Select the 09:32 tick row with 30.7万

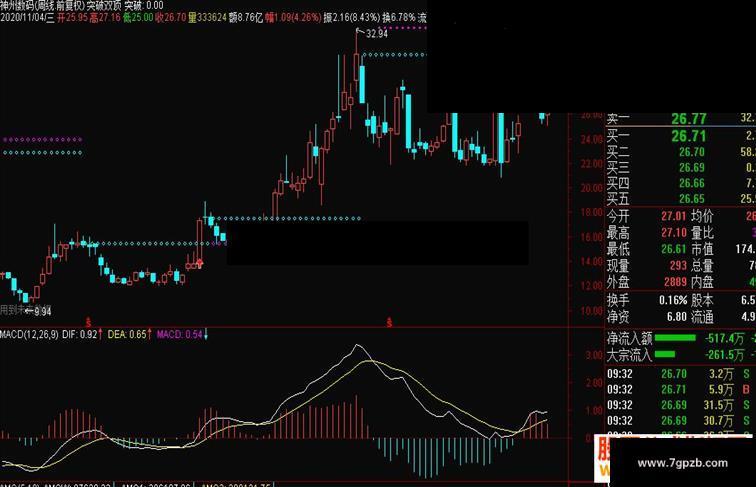pos(681,420)
